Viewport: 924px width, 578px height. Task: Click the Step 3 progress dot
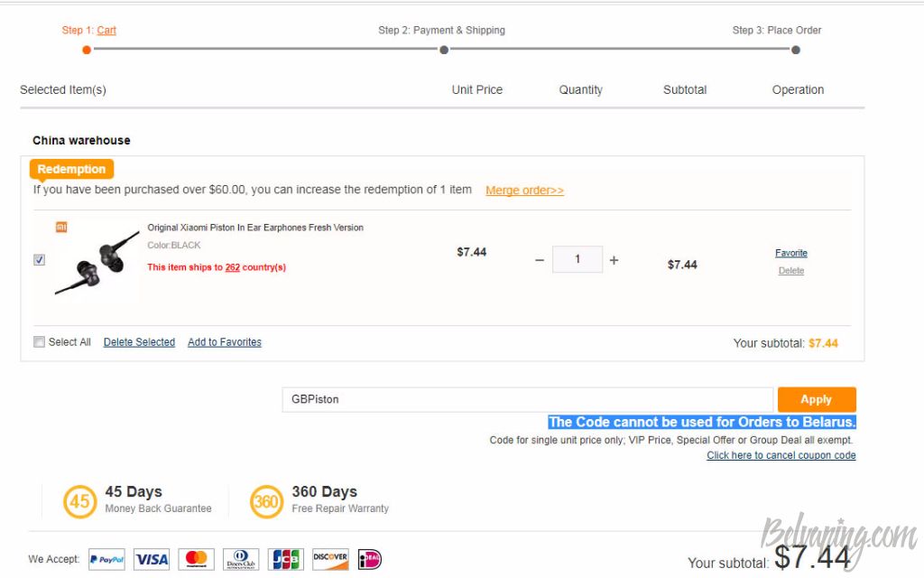(x=796, y=51)
